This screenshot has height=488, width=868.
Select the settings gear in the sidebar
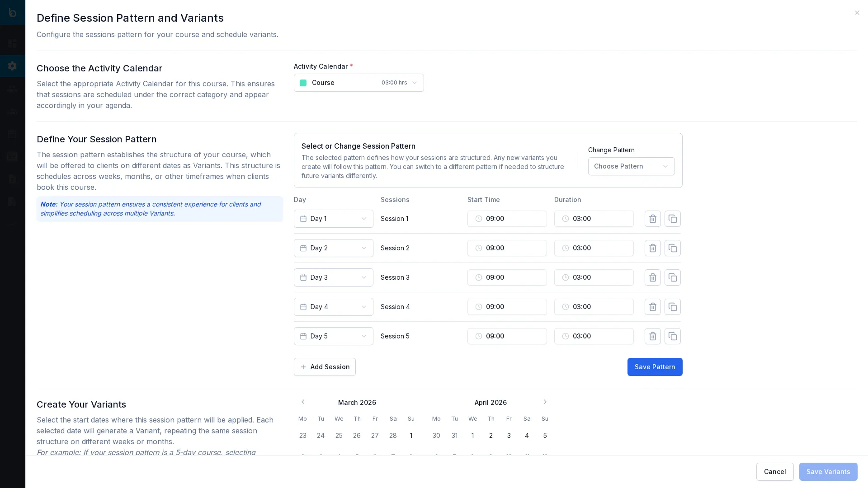point(12,66)
